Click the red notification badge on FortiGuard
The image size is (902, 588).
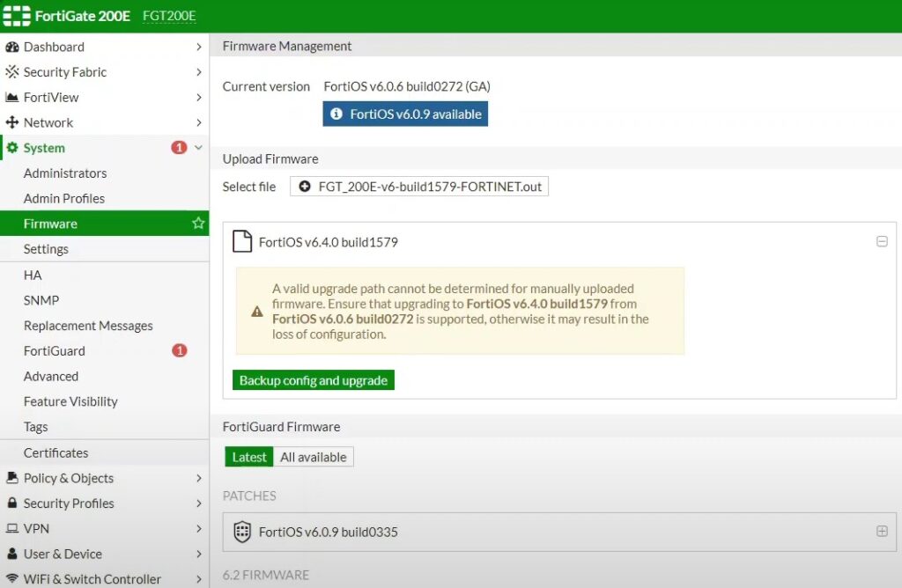(x=180, y=350)
